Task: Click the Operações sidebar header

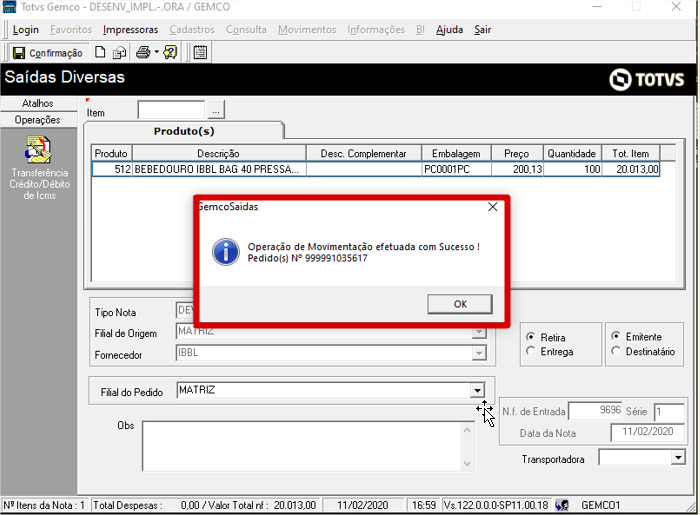Action: pos(38,120)
